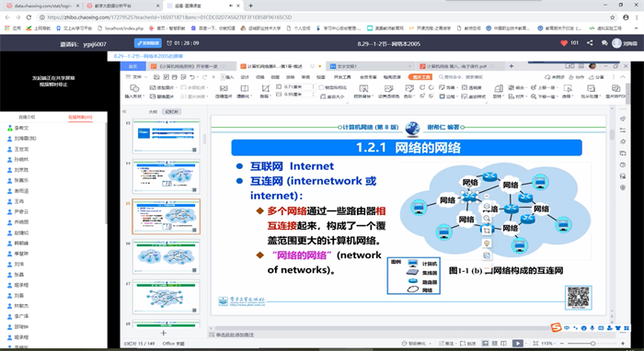
Task: Toggle normal view in the status bar
Action: click(485, 344)
